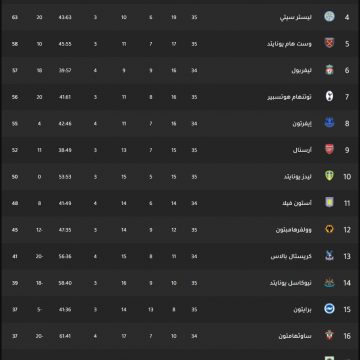Screen dimensions: 360x360
Task: Open the Liverpool club logo
Action: [329, 70]
